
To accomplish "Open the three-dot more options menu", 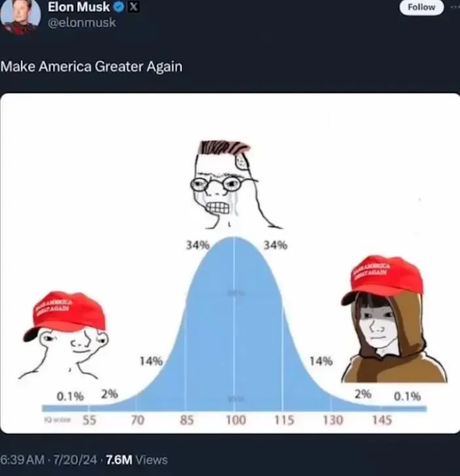I will pos(455,7).
